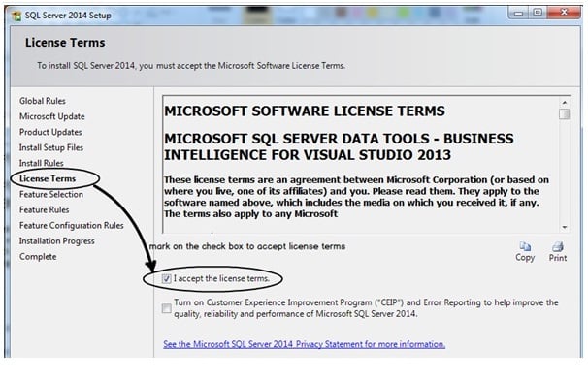Open the SQL Server 2014 Privacy Statement link

(x=304, y=344)
